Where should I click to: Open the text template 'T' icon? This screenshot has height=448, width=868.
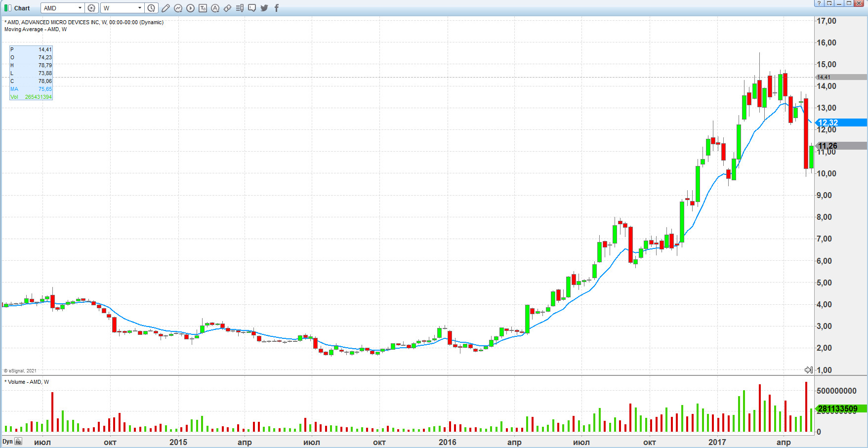pos(203,8)
